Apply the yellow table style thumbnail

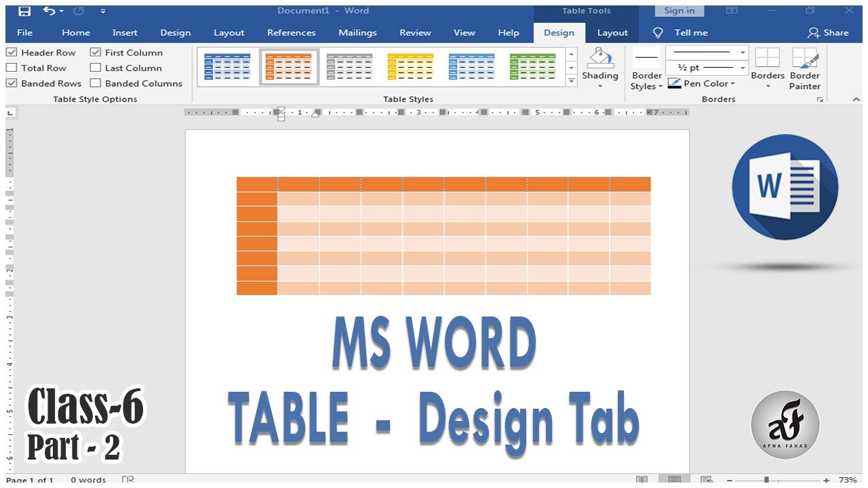tap(410, 67)
